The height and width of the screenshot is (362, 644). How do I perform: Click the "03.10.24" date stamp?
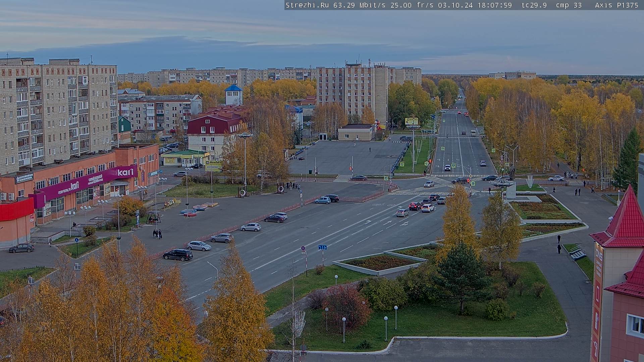click(x=455, y=5)
